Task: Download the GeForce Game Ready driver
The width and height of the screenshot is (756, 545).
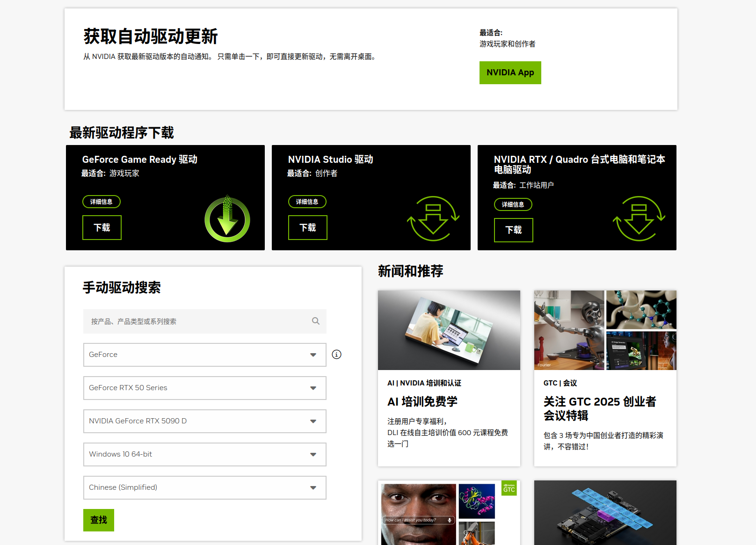Action: click(102, 227)
